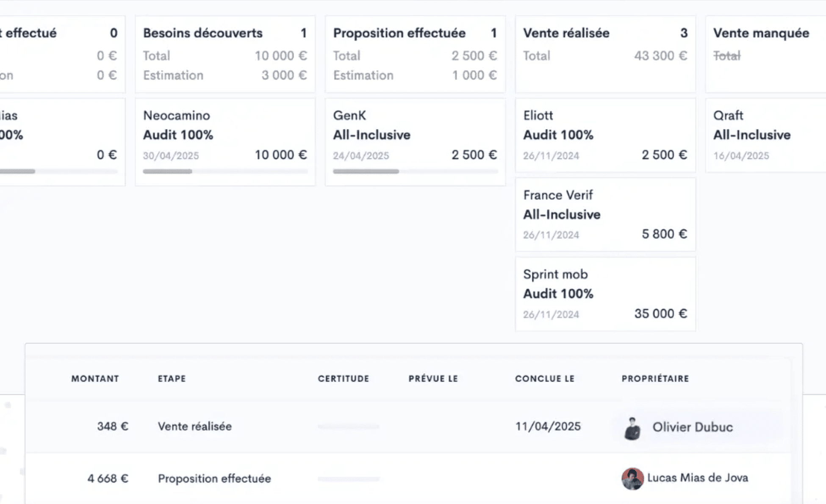Sort by CONCLUE LE column header
This screenshot has height=504, width=826.
coord(544,379)
